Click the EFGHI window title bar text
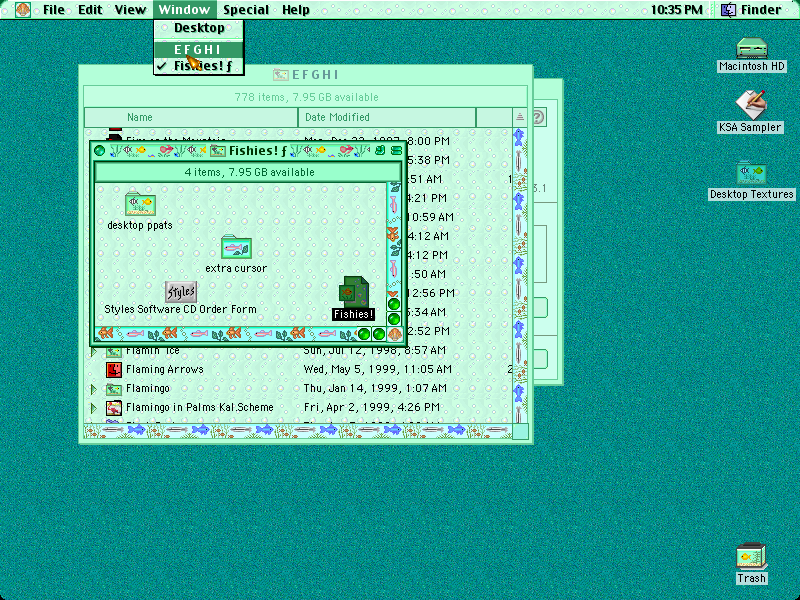 (315, 75)
